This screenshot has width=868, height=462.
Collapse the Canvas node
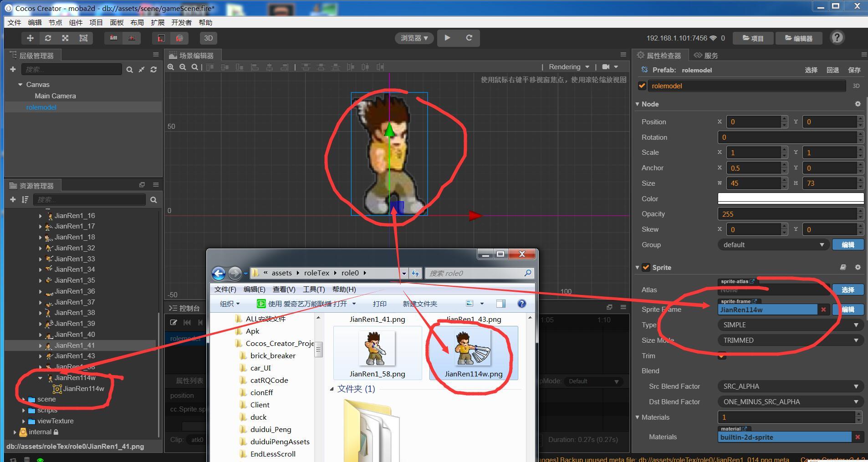pos(20,85)
